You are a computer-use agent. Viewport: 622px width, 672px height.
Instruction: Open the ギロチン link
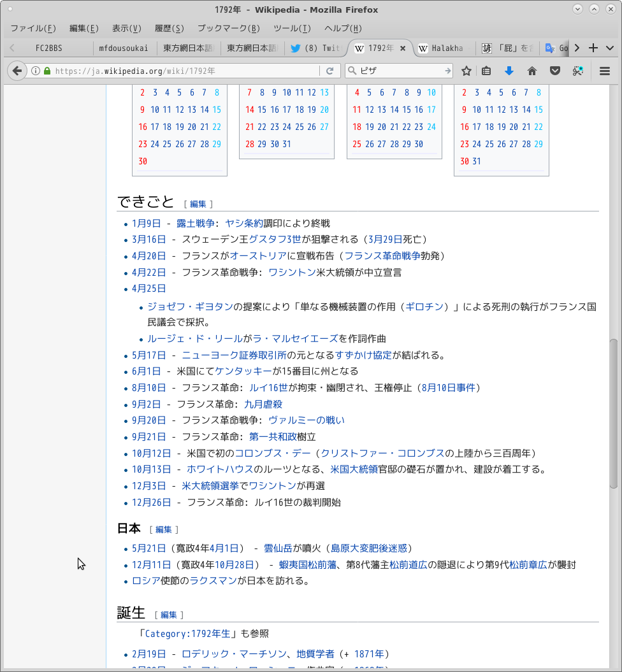424,307
